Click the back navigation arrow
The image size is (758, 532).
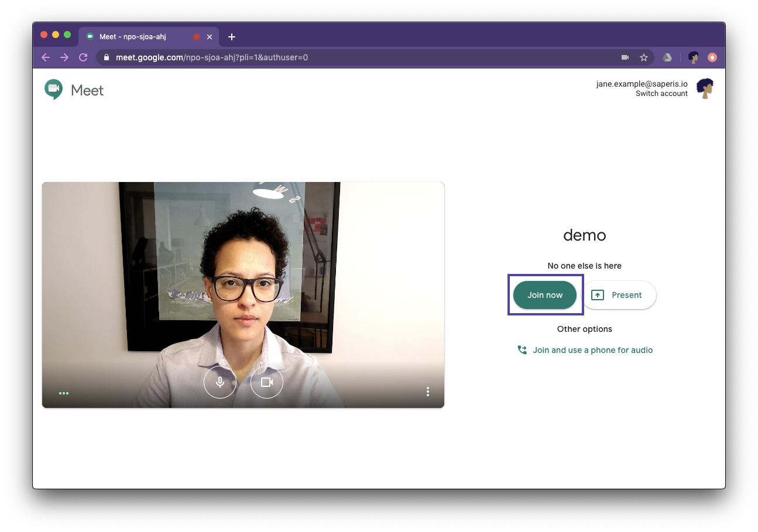point(46,57)
